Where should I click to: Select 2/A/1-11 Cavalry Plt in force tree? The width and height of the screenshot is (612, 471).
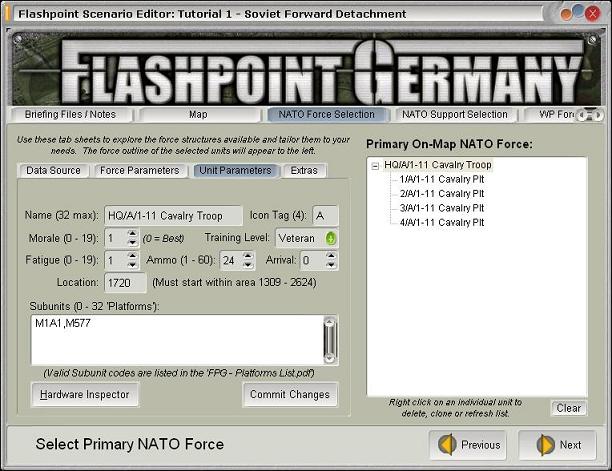442,194
